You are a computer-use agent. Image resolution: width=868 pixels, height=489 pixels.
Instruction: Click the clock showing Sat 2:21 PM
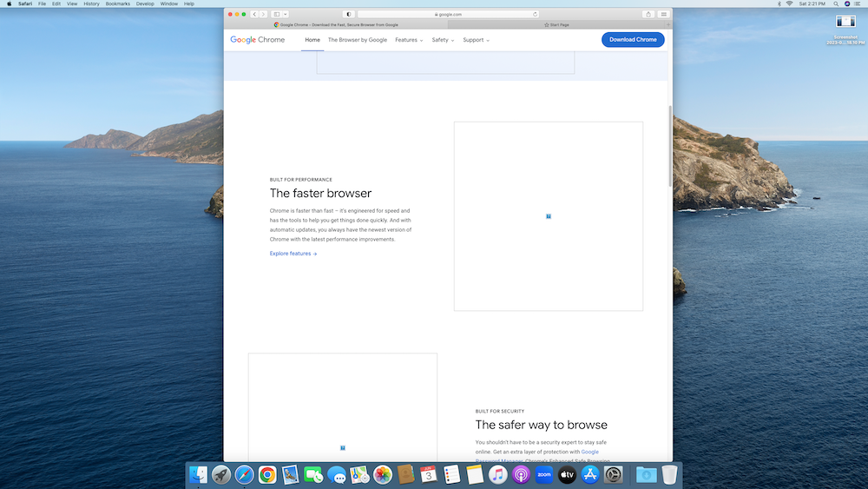[812, 3]
